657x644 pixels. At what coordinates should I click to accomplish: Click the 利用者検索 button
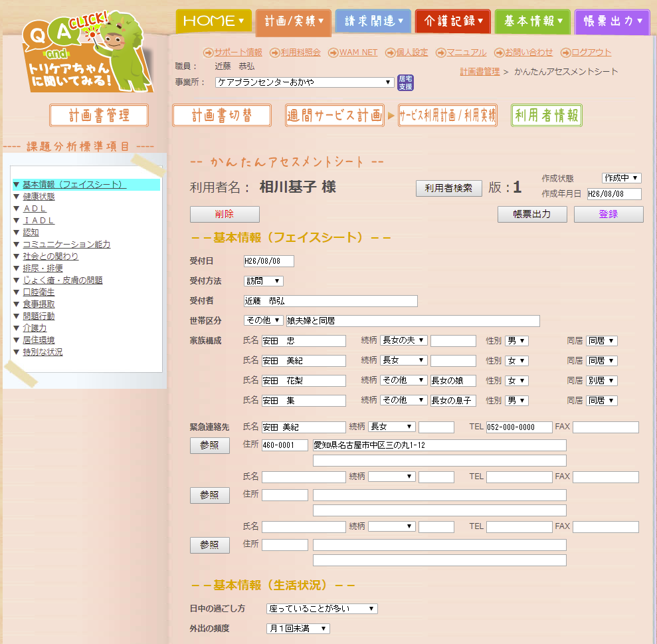[448, 188]
